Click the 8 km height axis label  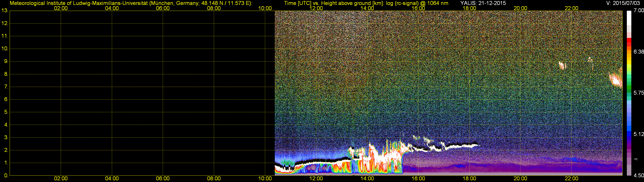6,74
